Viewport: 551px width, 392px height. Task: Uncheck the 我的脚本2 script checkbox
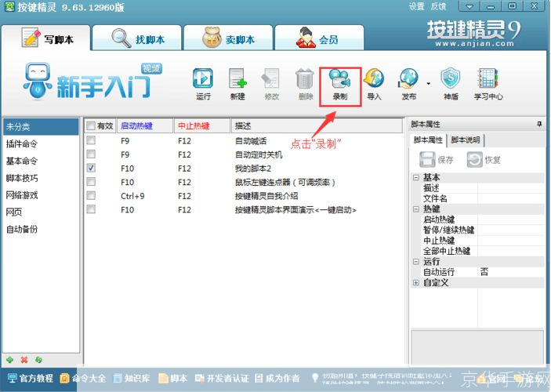point(91,168)
